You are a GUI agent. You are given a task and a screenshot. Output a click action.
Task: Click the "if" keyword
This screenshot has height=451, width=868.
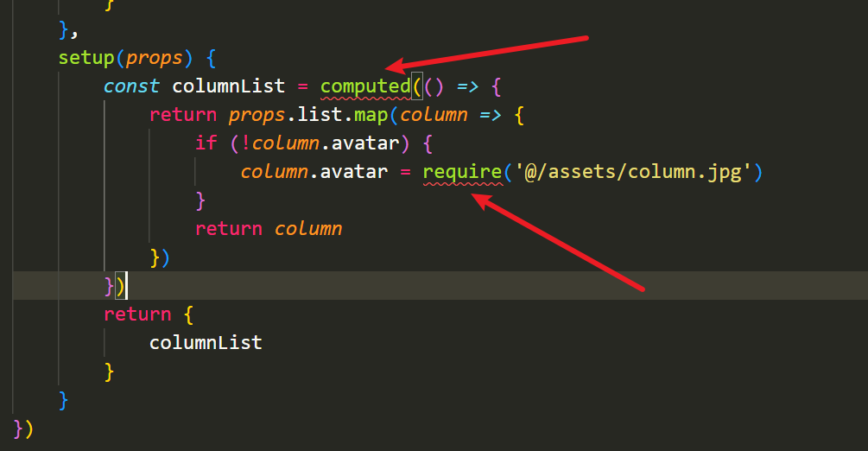pos(206,143)
